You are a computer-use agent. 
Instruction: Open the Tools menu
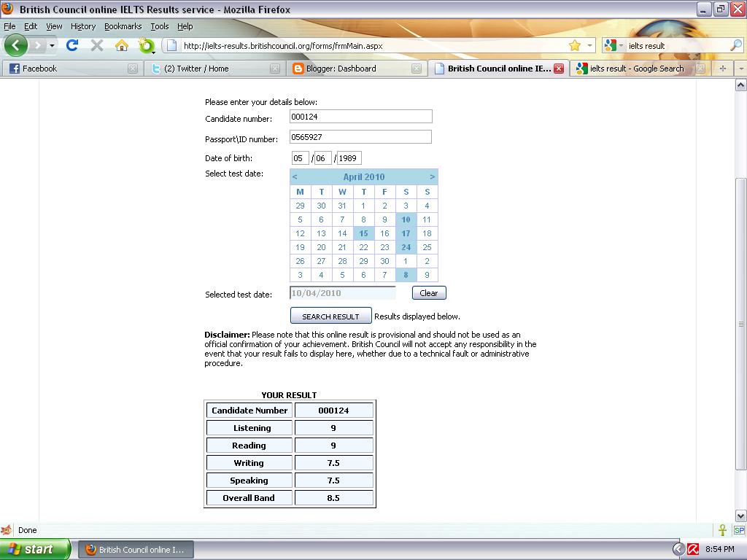[160, 26]
